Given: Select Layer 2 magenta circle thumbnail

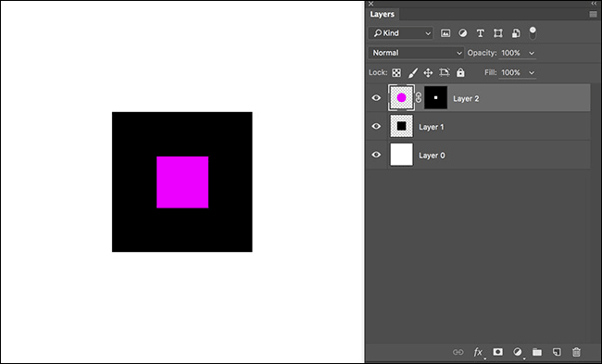Looking at the screenshot, I should click(x=402, y=97).
